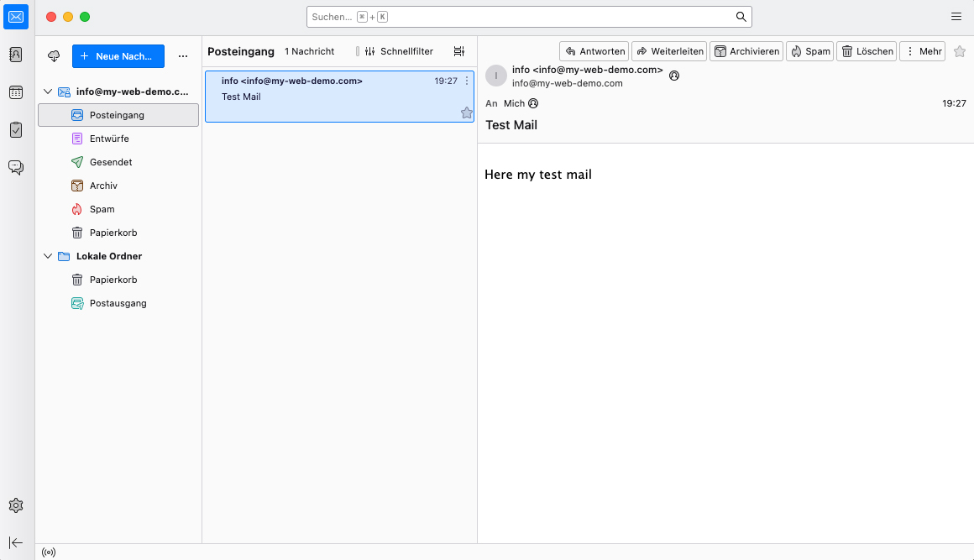Click the '1 Nachricht' count label
The height and width of the screenshot is (560, 974).
[309, 51]
